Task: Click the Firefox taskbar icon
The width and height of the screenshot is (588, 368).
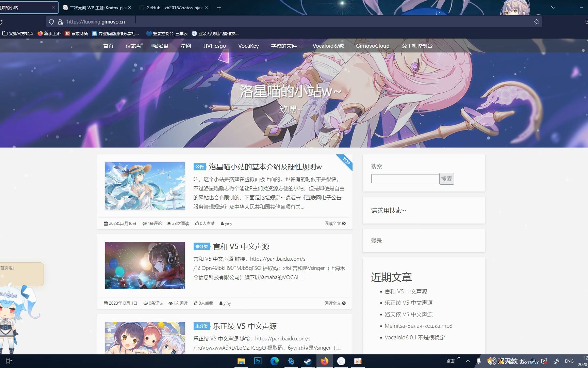Action: 325,361
